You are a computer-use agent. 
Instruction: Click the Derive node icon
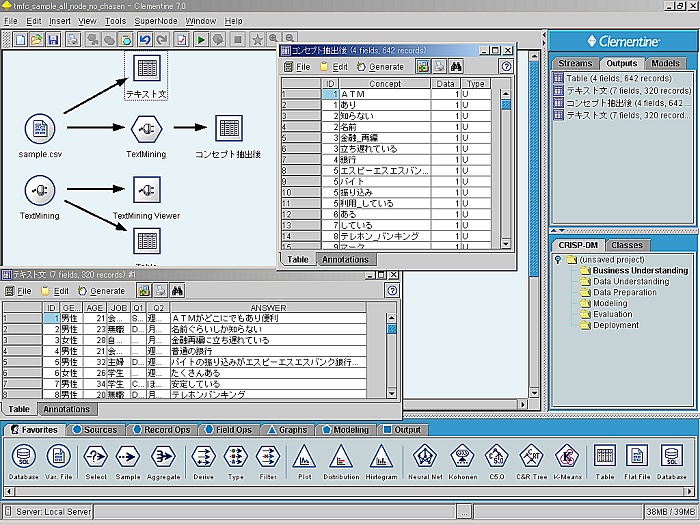pos(205,458)
